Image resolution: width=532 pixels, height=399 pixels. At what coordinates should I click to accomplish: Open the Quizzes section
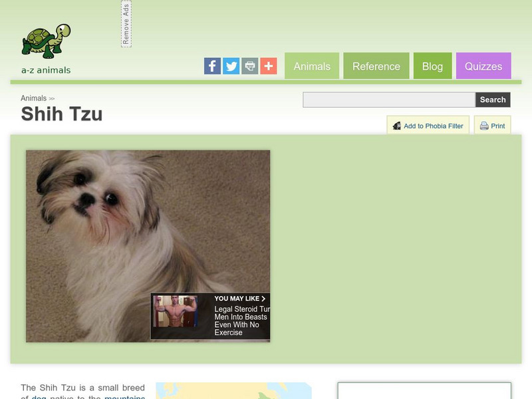coord(483,66)
